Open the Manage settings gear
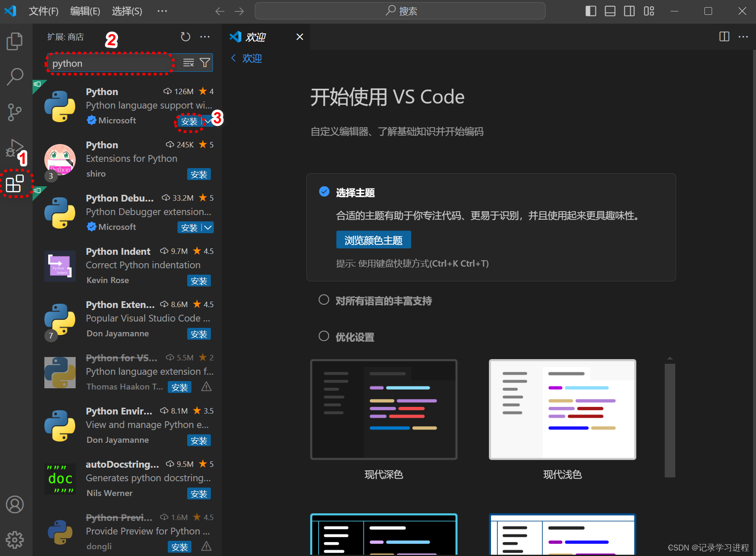Viewport: 756px width, 556px height. click(15, 540)
